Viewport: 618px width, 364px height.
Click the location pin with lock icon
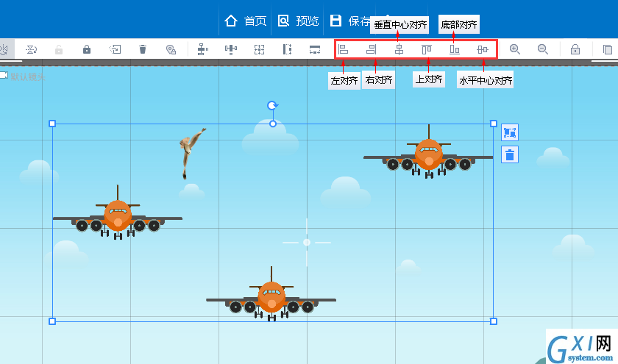click(x=171, y=50)
